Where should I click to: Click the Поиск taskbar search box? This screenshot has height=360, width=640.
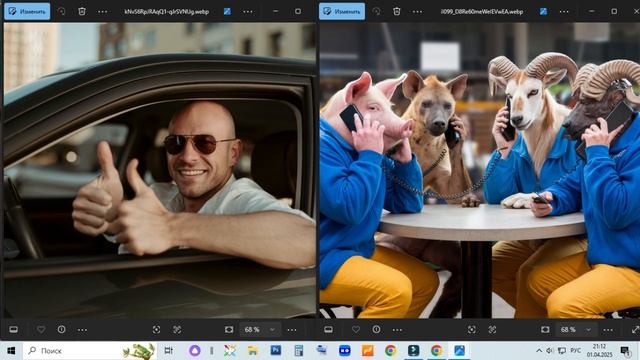(90, 351)
